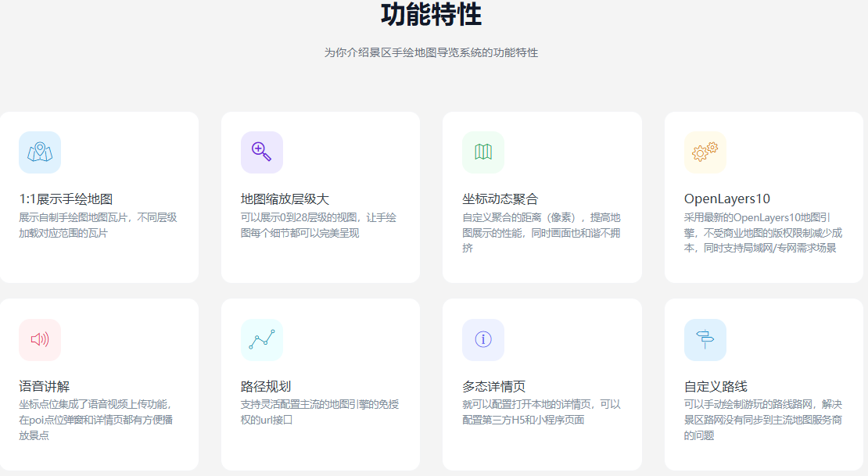Click the hand-drawn map icon
The height and width of the screenshot is (476, 868).
pos(40,152)
